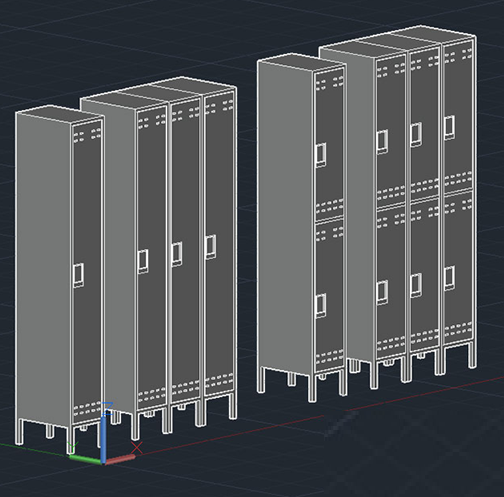The width and height of the screenshot is (504, 497).
Task: Select the top face of the right standalone two-tier locker
Action: (x=302, y=62)
